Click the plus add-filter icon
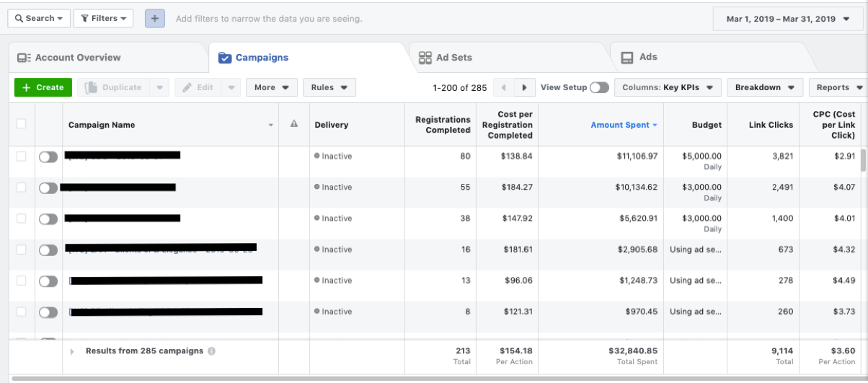The height and width of the screenshot is (383, 868). (154, 19)
